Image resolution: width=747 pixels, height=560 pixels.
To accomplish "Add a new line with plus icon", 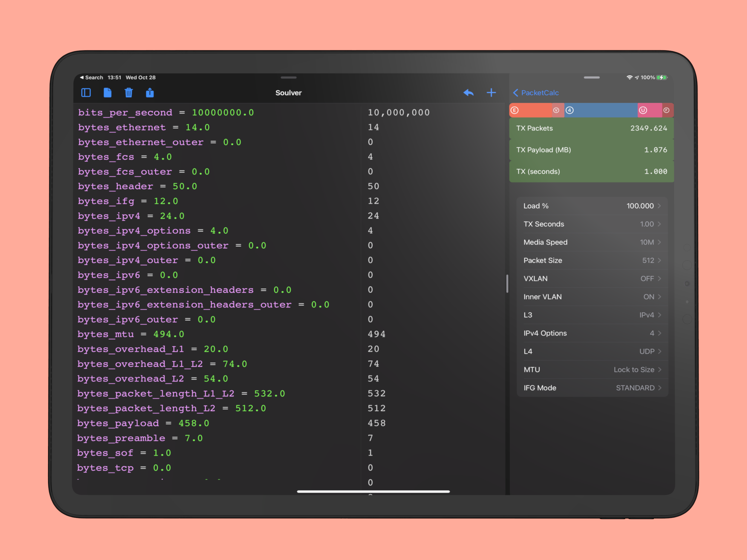I will (x=491, y=93).
